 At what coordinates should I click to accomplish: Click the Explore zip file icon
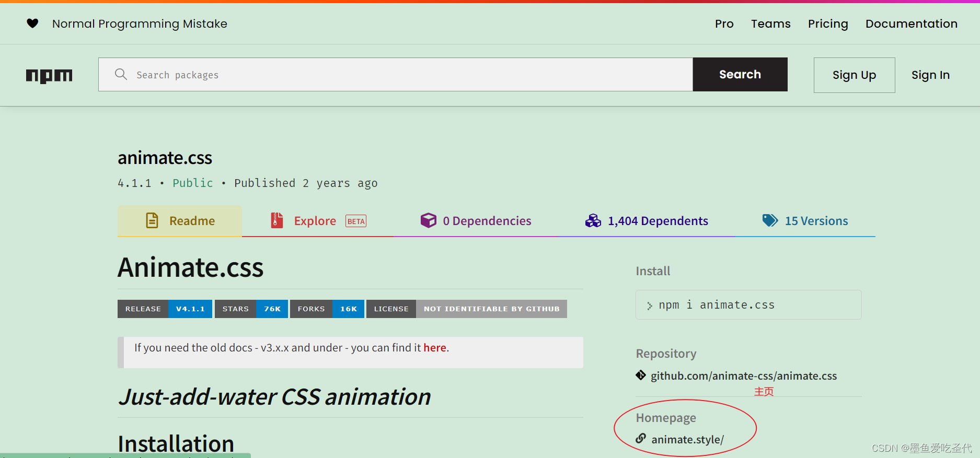pyautogui.click(x=277, y=220)
